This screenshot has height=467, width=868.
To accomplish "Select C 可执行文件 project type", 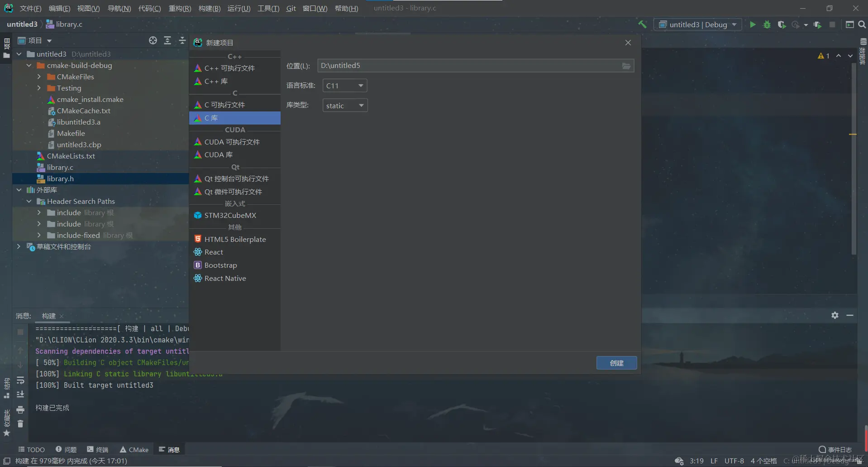I will pos(235,105).
